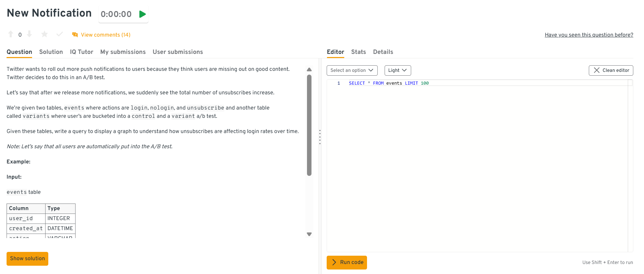Open the IQ Tutor tab
The height and width of the screenshot is (274, 644).
(81, 52)
